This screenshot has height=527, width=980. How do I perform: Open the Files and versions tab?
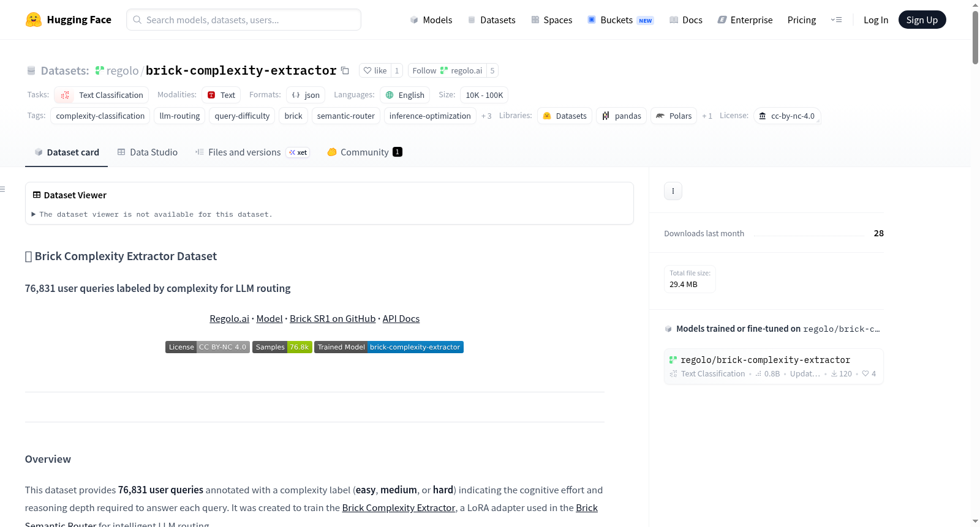252,152
